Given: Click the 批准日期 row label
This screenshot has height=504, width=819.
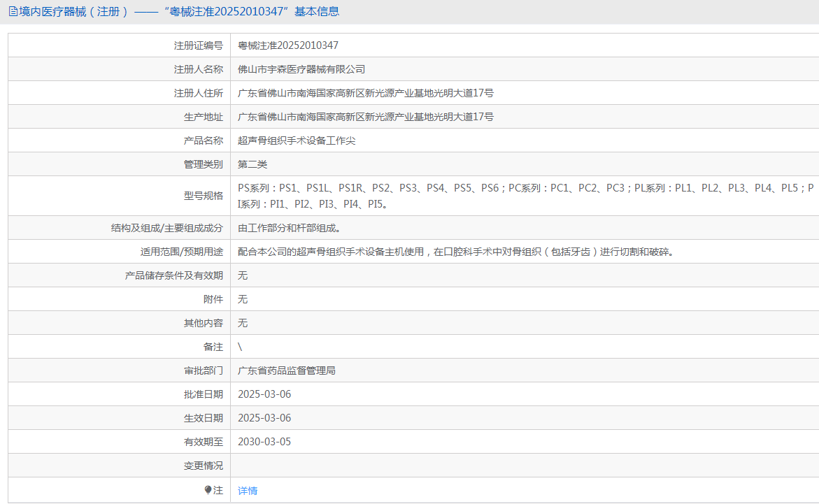Looking at the screenshot, I should pos(204,394).
